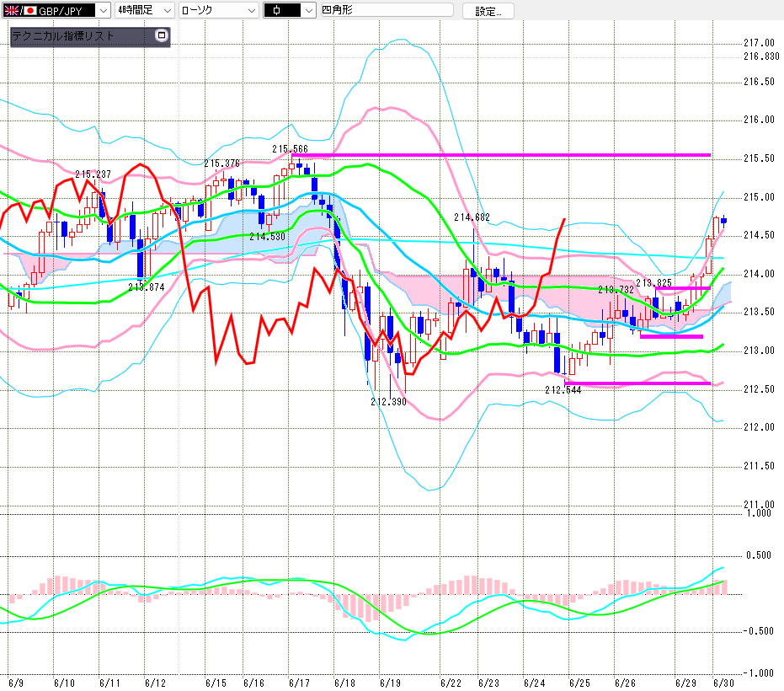Click the 6/17 date axis label
Image resolution: width=784 pixels, height=691 pixels.
click(299, 683)
